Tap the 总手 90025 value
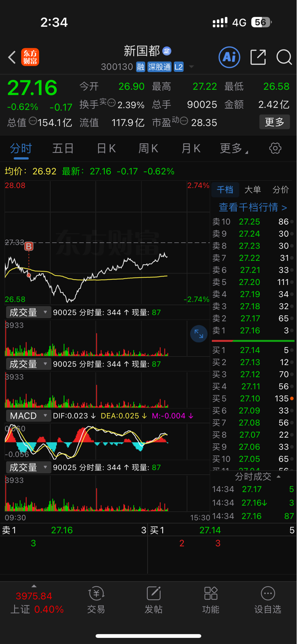The width and height of the screenshot is (297, 644). tap(202, 104)
